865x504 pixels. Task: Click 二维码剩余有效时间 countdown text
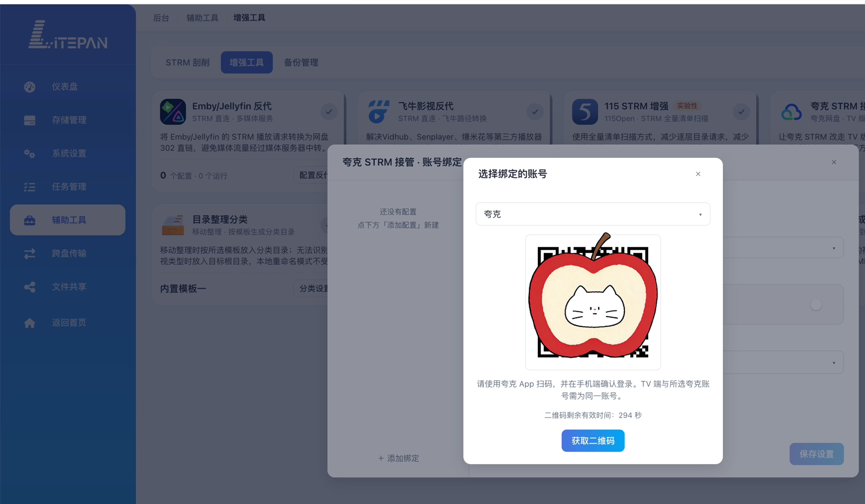click(593, 415)
